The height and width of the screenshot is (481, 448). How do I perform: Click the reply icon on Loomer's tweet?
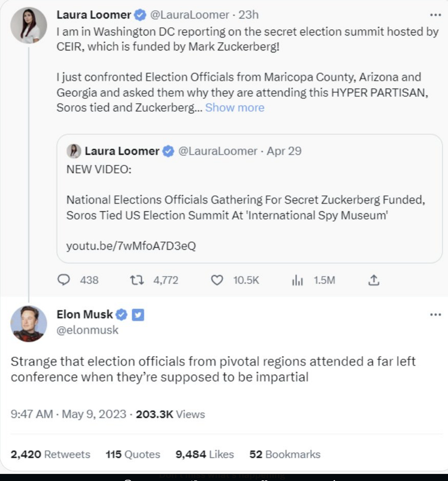point(64,280)
